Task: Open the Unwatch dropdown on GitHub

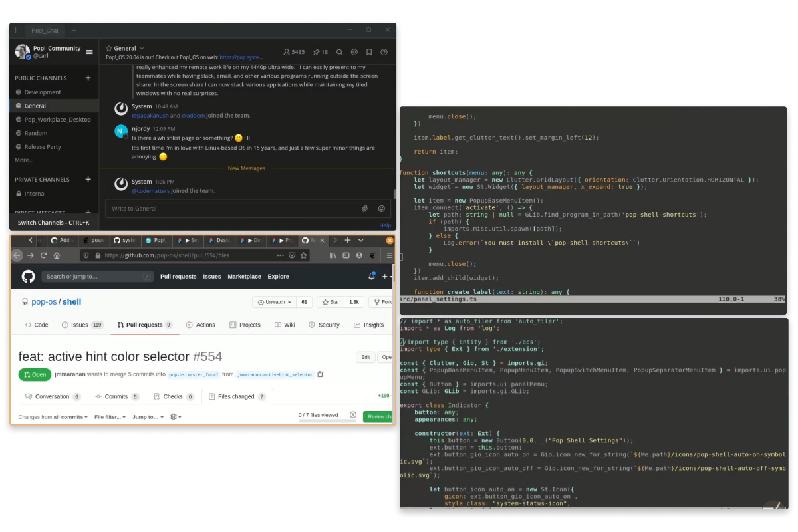Action: point(274,302)
